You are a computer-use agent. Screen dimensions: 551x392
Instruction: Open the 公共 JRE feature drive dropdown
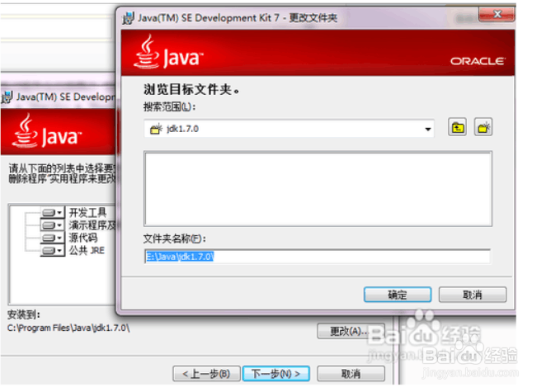pyautogui.click(x=52, y=250)
